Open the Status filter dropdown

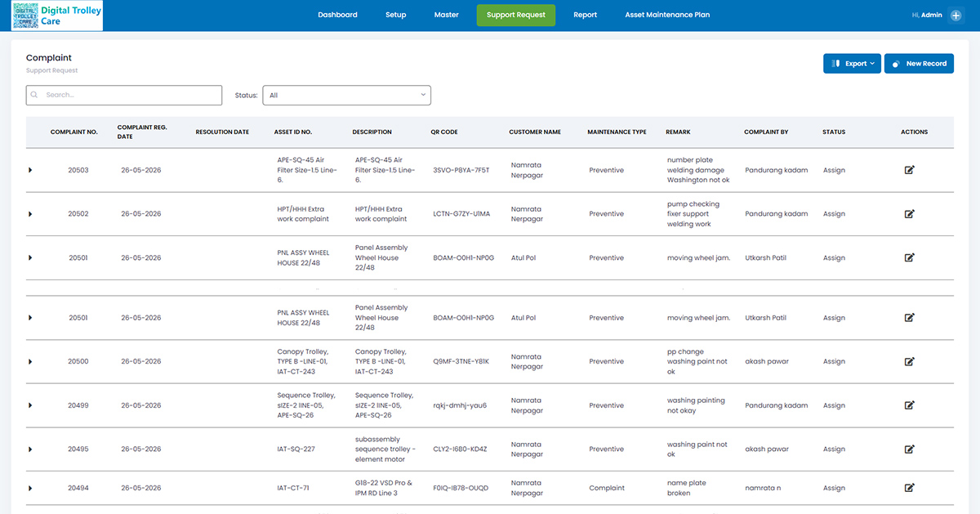[346, 95]
